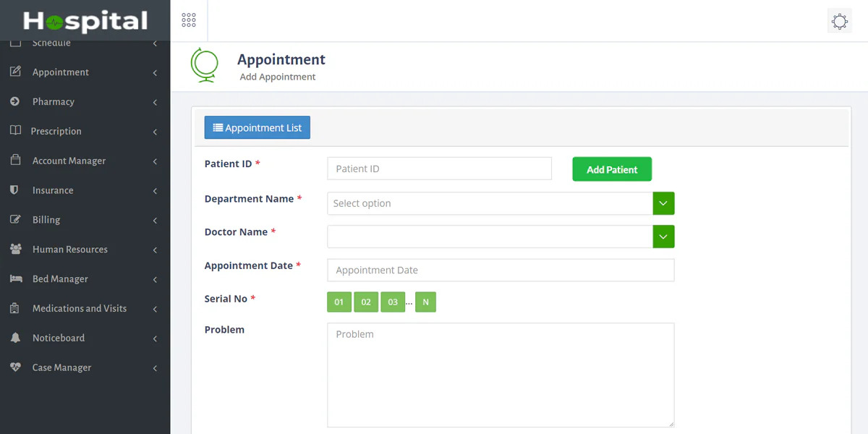Image resolution: width=868 pixels, height=434 pixels.
Task: Click the Medications and Visits clipboard icon
Action: click(x=14, y=309)
